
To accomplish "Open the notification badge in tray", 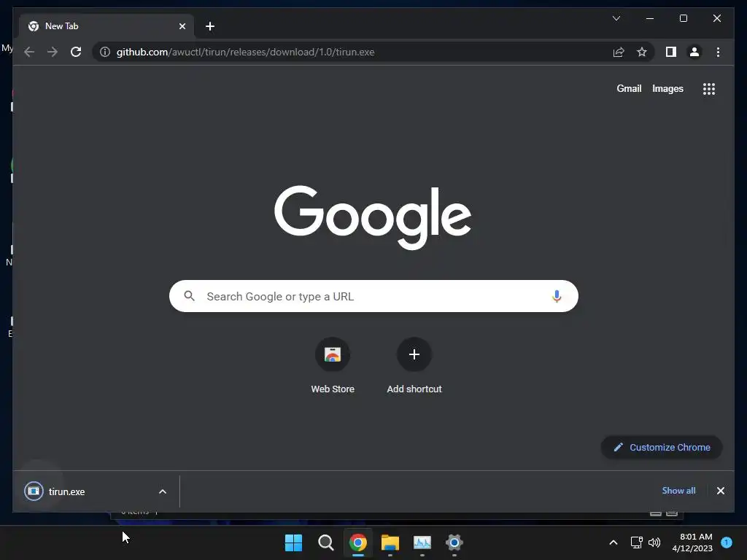I will [x=727, y=542].
